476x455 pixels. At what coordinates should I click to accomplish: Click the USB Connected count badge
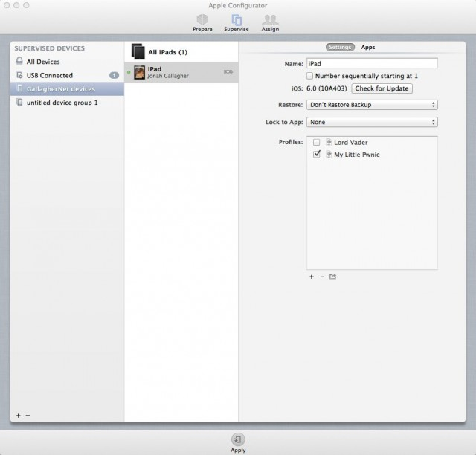point(114,75)
